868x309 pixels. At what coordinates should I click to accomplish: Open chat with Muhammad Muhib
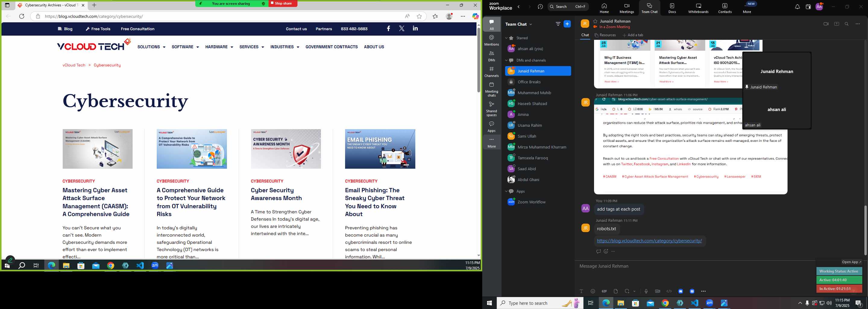538,93
